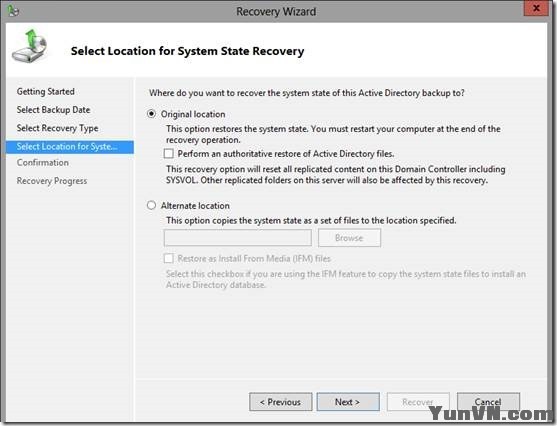Screen dimensions: 557x426
Task: Click the Browse button for alternate location
Action: pyautogui.click(x=349, y=238)
